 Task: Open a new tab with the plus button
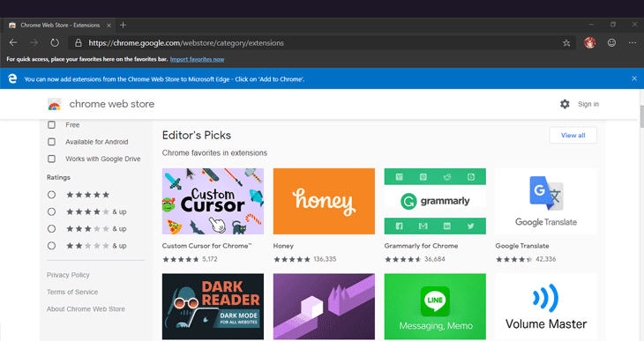[123, 25]
